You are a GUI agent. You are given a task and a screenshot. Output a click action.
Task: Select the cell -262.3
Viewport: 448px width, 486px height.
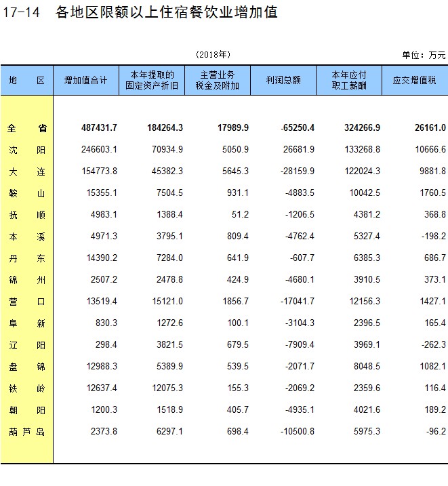pos(434,344)
